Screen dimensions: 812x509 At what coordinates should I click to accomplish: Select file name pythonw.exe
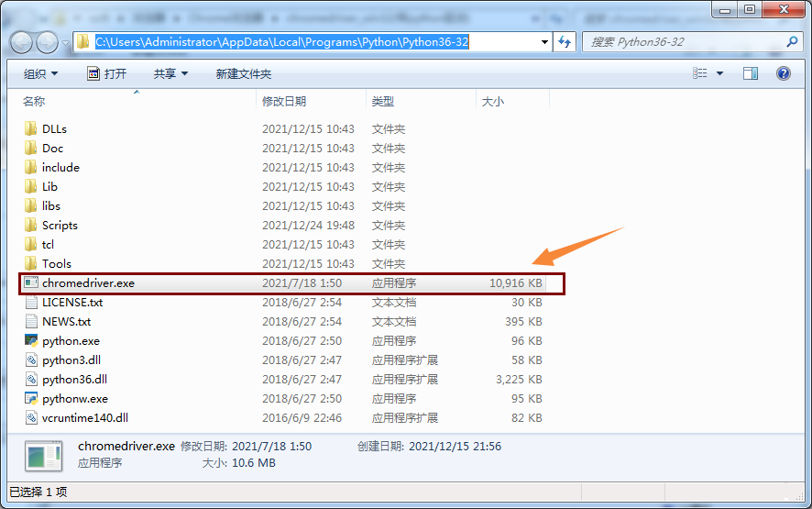75,399
